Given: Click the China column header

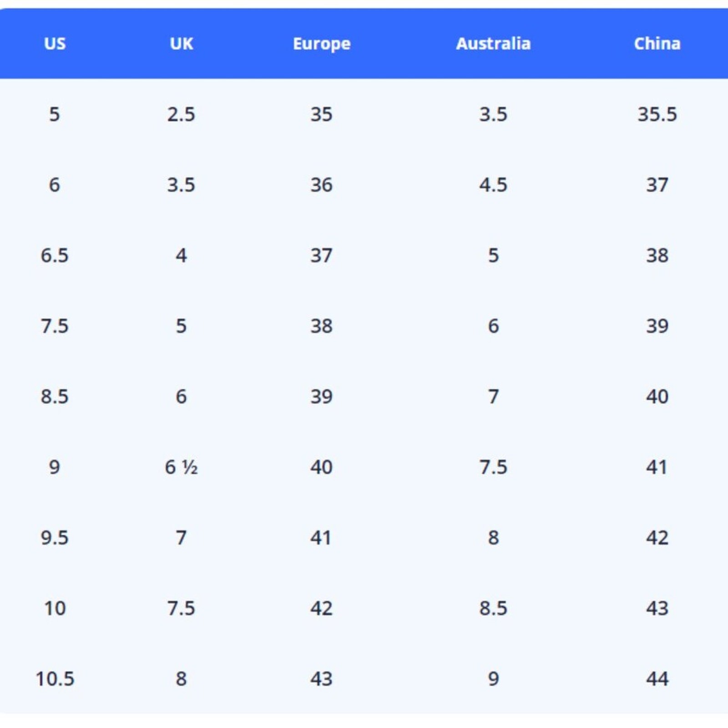Looking at the screenshot, I should tap(657, 44).
